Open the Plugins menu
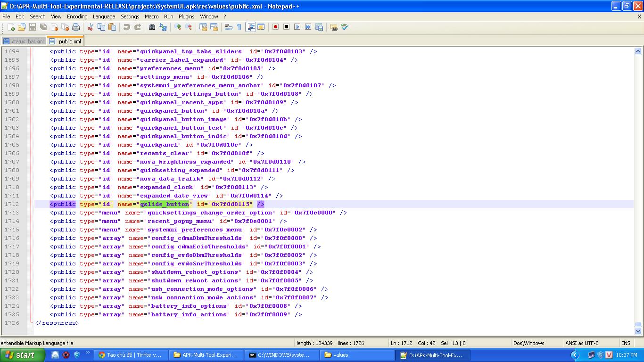 pyautogui.click(x=187, y=16)
